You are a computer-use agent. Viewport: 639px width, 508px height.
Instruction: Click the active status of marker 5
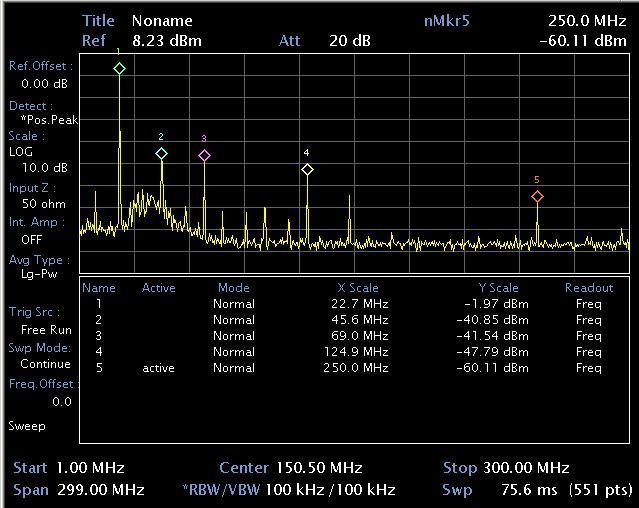[158, 368]
